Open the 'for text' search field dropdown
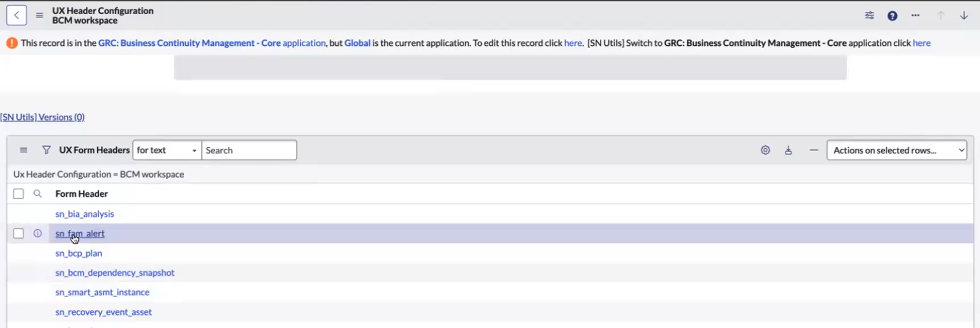This screenshot has height=328, width=980. (167, 150)
